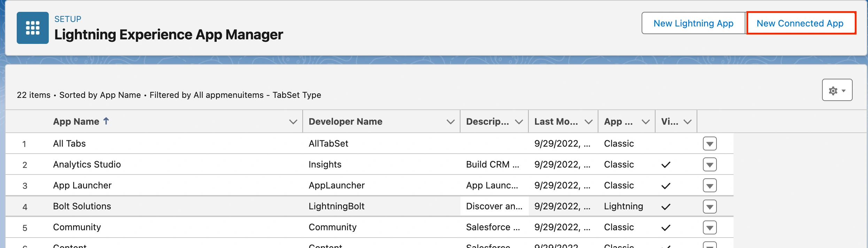
Task: Click the 'Discover an...' description cell
Action: [494, 206]
